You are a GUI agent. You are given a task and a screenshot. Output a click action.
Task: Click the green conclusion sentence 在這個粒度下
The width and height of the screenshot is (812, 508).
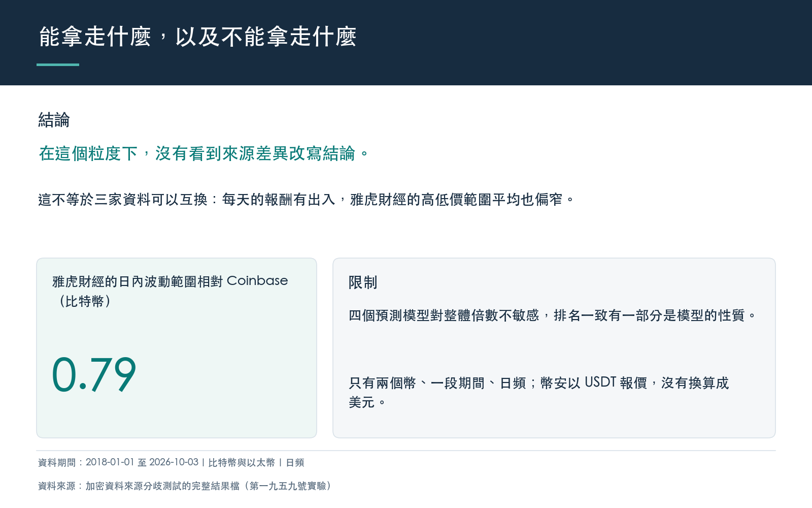pos(204,153)
